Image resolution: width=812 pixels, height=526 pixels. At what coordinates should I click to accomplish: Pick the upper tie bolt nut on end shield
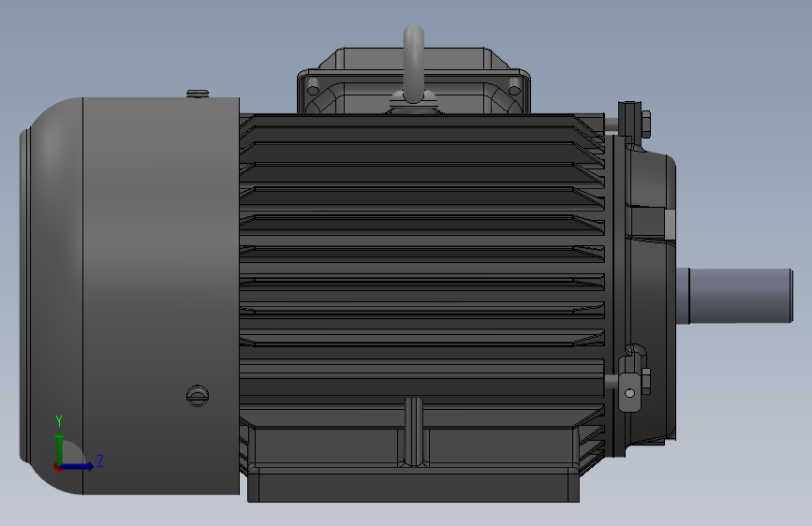(645, 124)
